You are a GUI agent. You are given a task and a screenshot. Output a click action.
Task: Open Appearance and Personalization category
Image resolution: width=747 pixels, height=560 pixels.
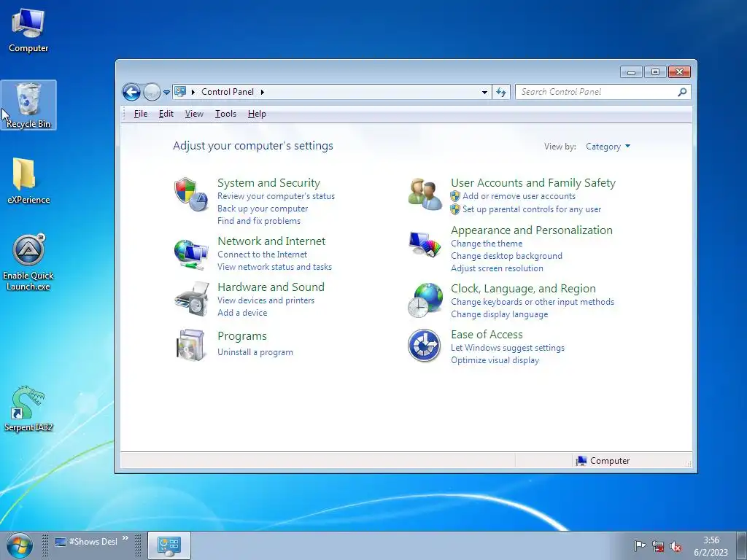coord(532,230)
